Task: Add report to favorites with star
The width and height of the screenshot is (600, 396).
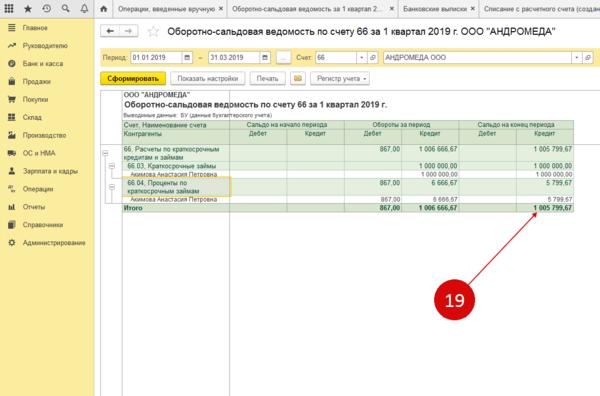Action: tap(153, 31)
